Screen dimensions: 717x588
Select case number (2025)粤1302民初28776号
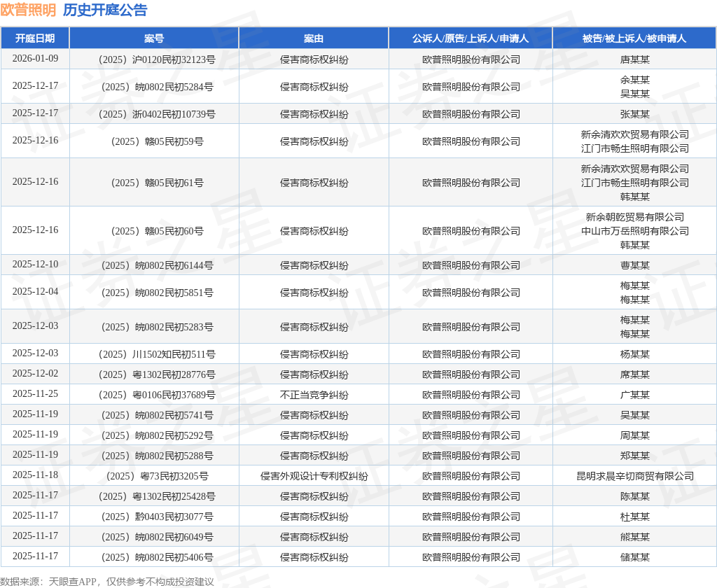[x=154, y=375]
